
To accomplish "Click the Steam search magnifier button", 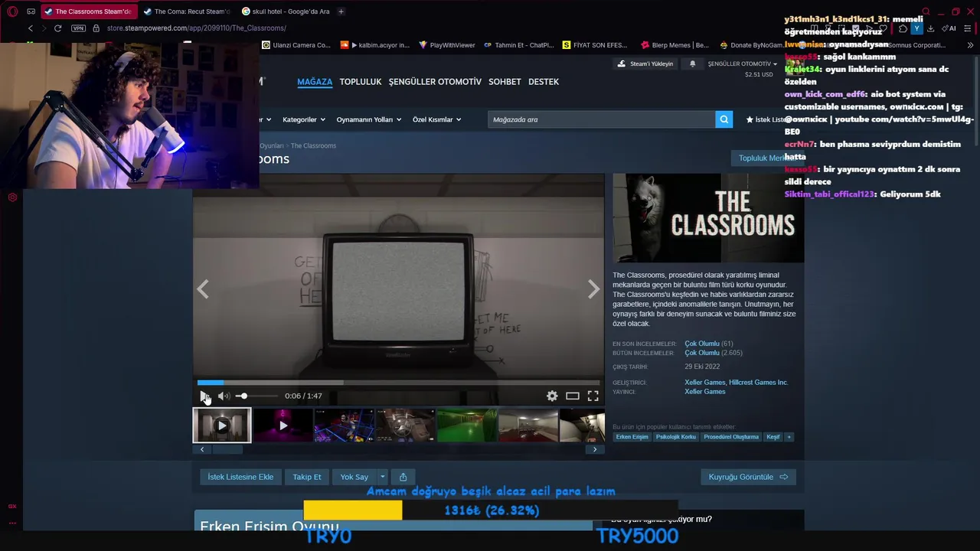I will 724,119.
